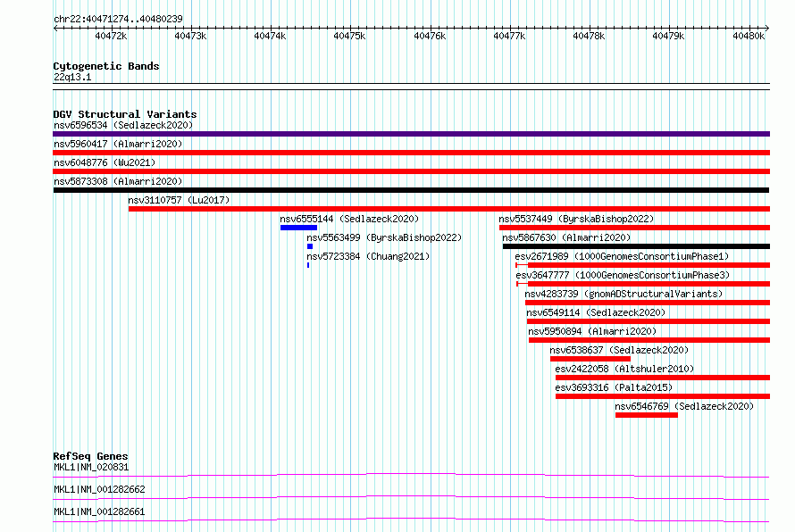Viewport: 795px width, 532px height.
Task: Click the red nsv6538637 variant bar
Action: click(x=590, y=359)
